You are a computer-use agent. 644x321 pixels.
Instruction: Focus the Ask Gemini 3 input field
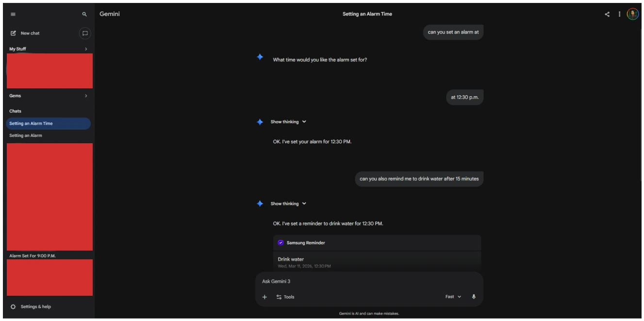coord(369,281)
